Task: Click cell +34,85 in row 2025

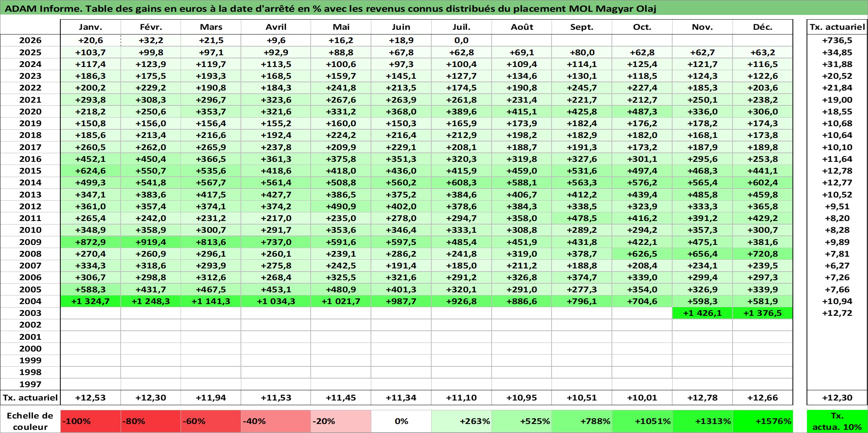Action: [x=837, y=53]
